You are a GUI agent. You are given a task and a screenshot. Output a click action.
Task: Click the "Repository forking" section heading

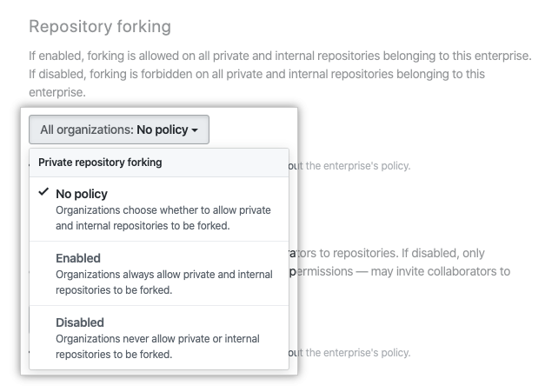tap(100, 27)
